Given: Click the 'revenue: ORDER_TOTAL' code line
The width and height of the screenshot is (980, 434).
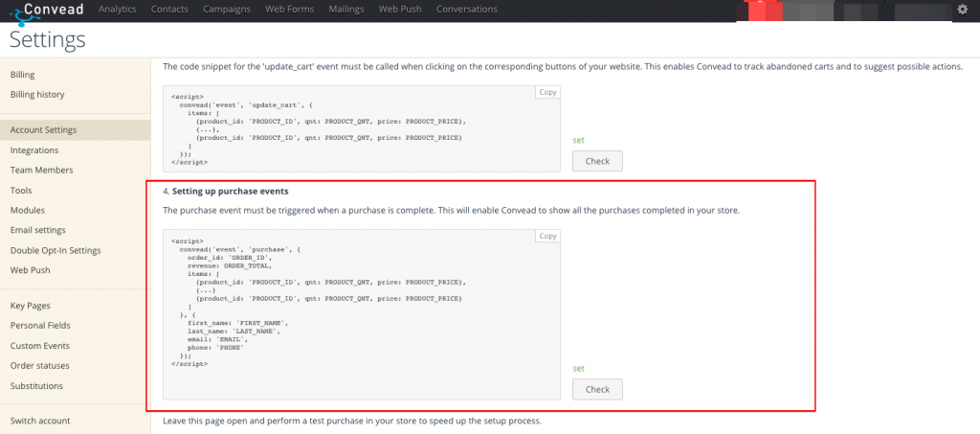Looking at the screenshot, I should (x=230, y=265).
